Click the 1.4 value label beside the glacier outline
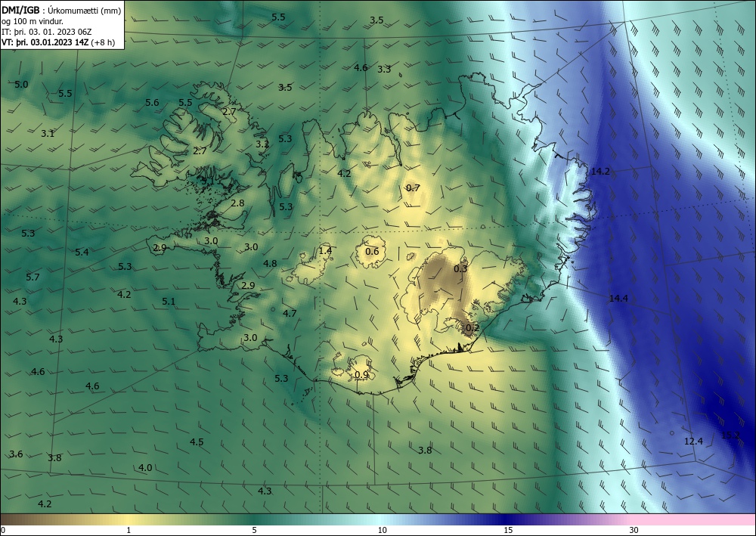Image resolution: width=756 pixels, height=536 pixels. [325, 250]
